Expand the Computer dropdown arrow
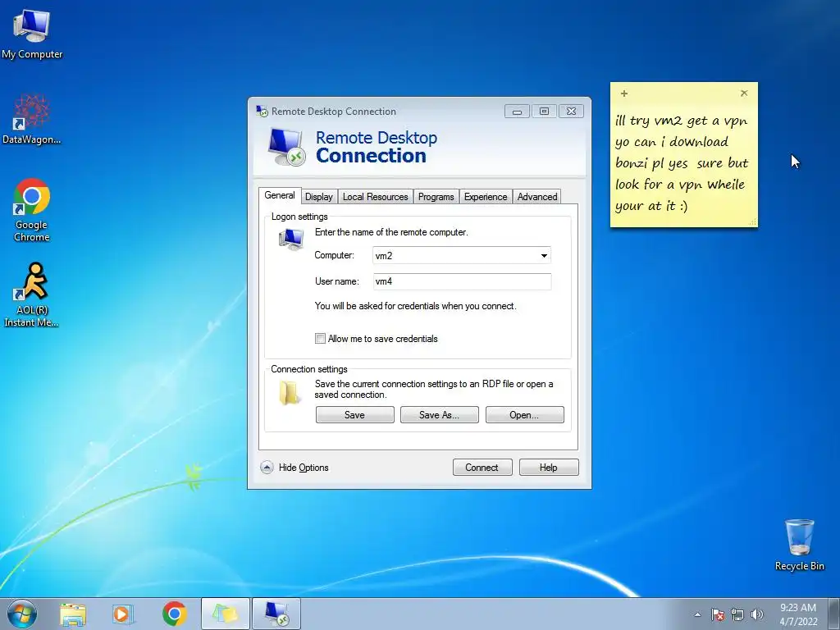This screenshot has height=630, width=840. click(x=544, y=256)
